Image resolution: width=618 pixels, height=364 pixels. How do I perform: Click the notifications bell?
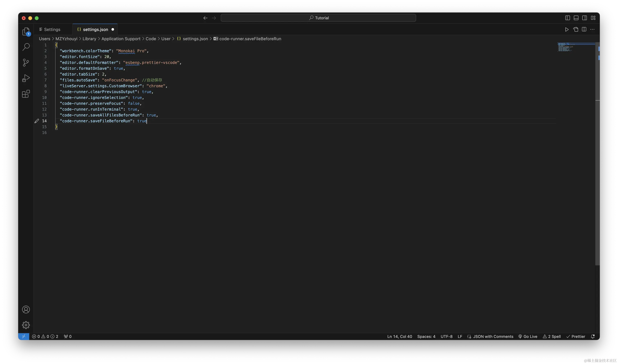point(593,336)
